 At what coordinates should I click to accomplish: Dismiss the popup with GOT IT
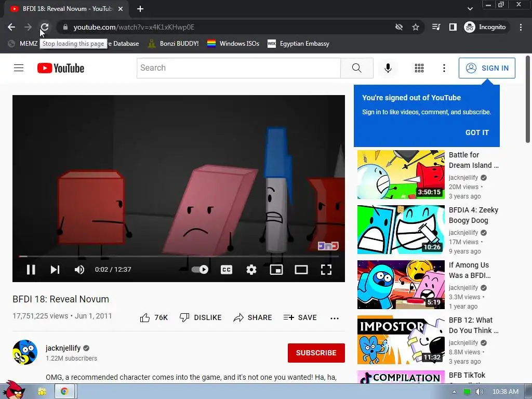477,132
